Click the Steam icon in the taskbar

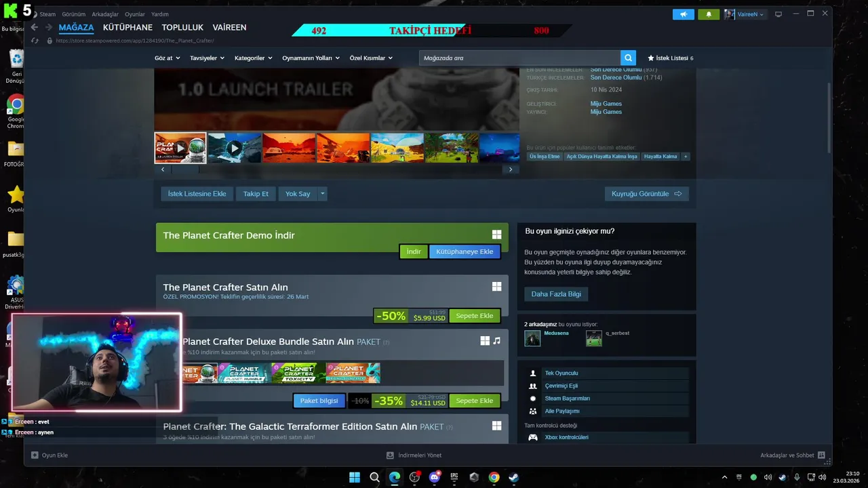tap(514, 477)
